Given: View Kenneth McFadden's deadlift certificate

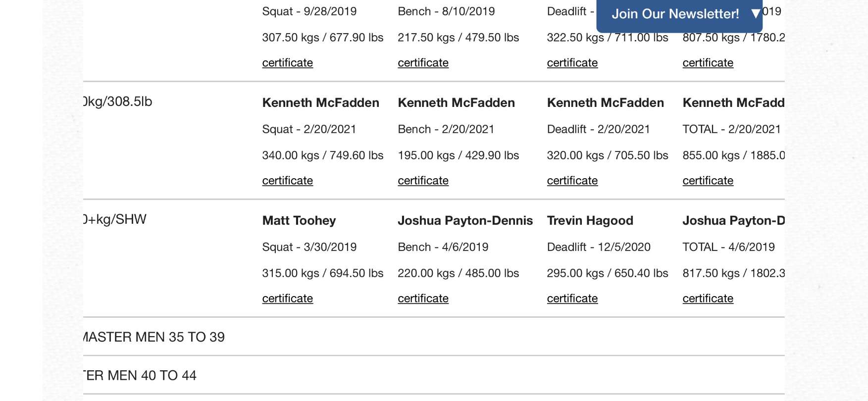Looking at the screenshot, I should [572, 181].
